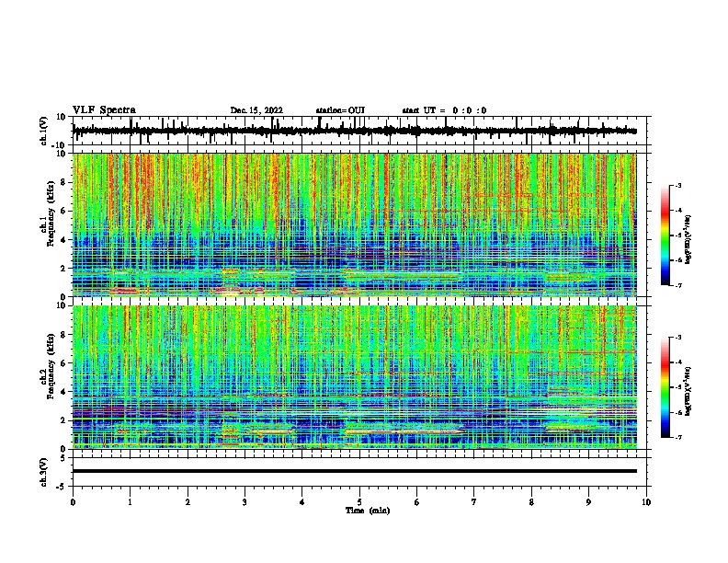Click the "ch.1(V)" waveform axis label
This screenshot has height=563, width=728.
pos(44,131)
